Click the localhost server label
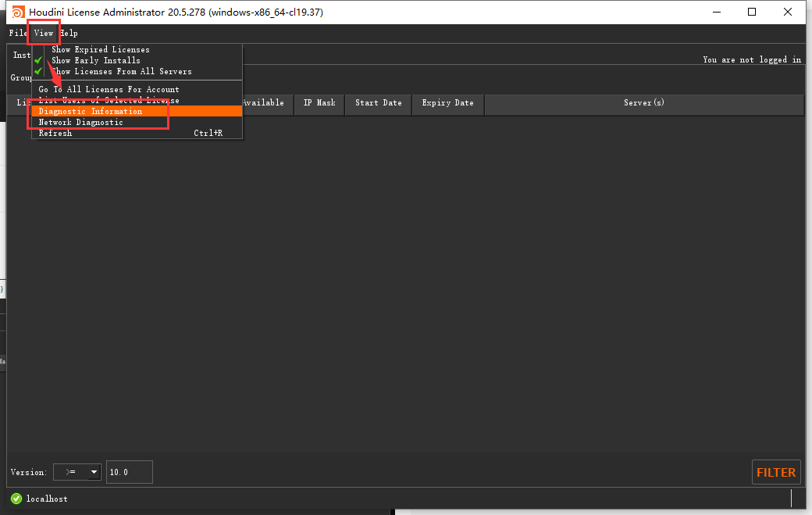Screen dimensions: 812x515 pos(47,499)
